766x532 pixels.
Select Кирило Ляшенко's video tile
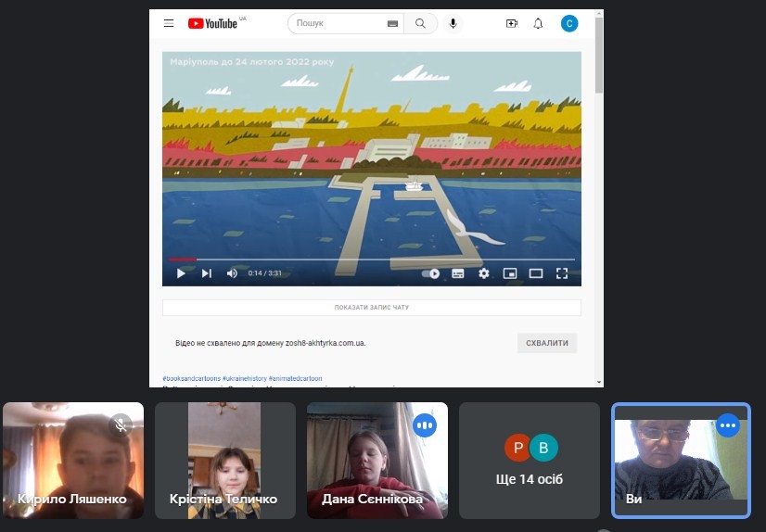[73, 461]
